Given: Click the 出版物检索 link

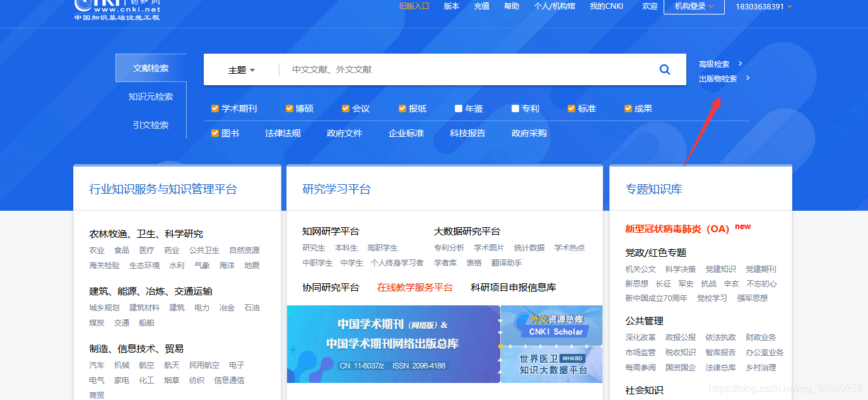Looking at the screenshot, I should [718, 79].
